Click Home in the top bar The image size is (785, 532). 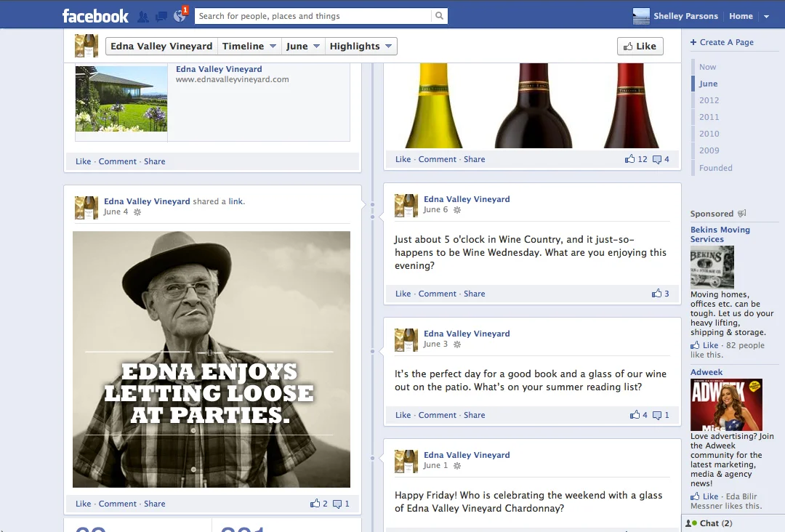(741, 16)
